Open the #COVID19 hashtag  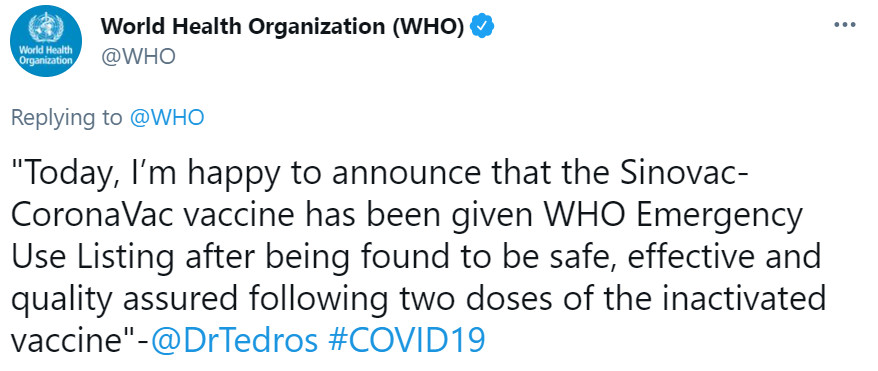tap(407, 340)
